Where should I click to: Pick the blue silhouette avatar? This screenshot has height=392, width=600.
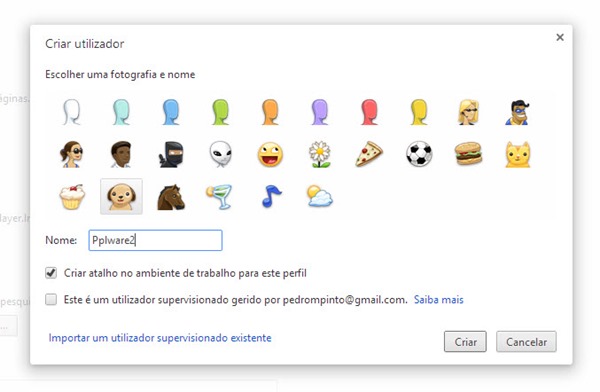click(171, 112)
